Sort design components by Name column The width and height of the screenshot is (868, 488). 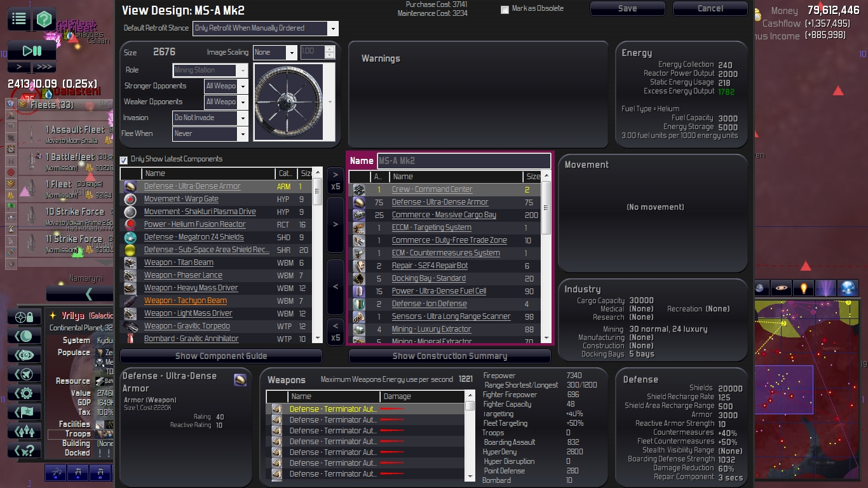click(456, 177)
